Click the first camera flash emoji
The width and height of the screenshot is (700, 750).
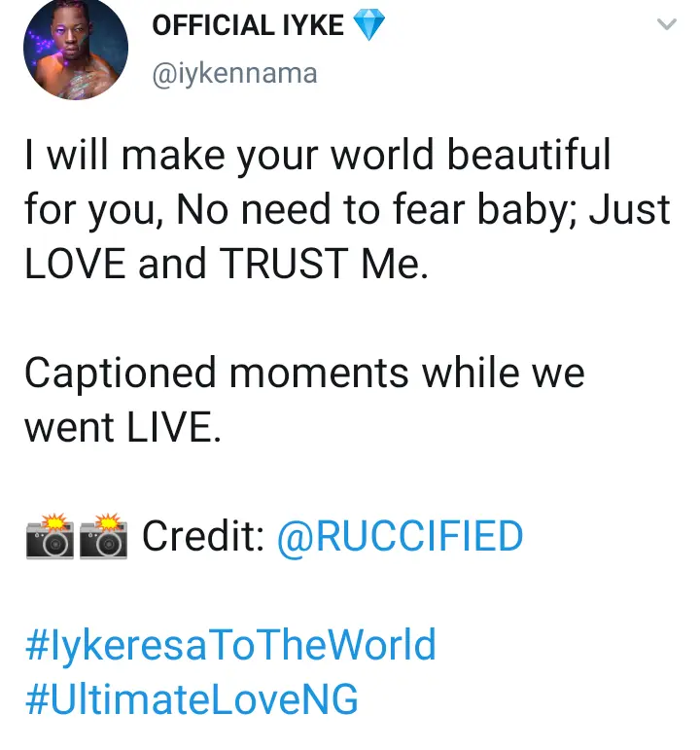point(51,537)
